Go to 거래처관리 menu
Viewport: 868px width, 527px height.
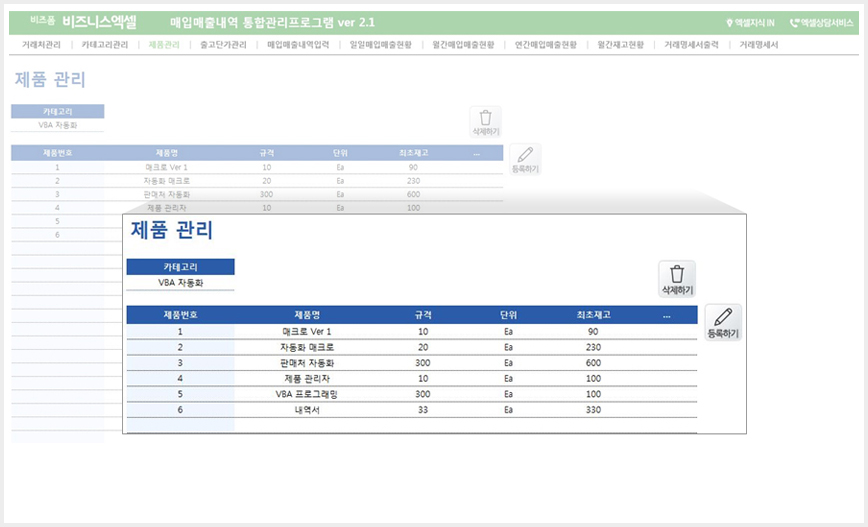(41, 45)
